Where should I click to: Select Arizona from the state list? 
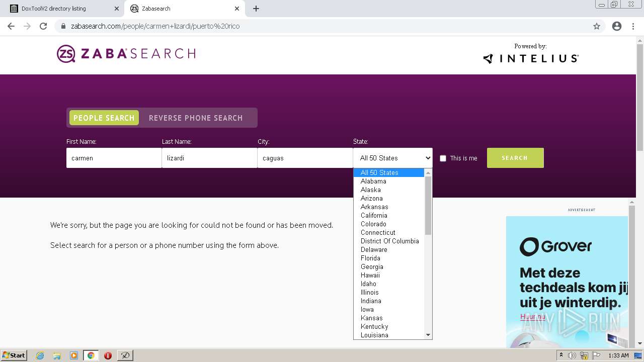click(389, 198)
